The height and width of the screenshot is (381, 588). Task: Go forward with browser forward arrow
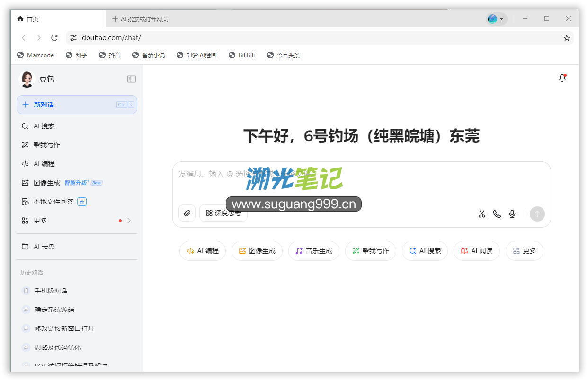click(x=39, y=38)
